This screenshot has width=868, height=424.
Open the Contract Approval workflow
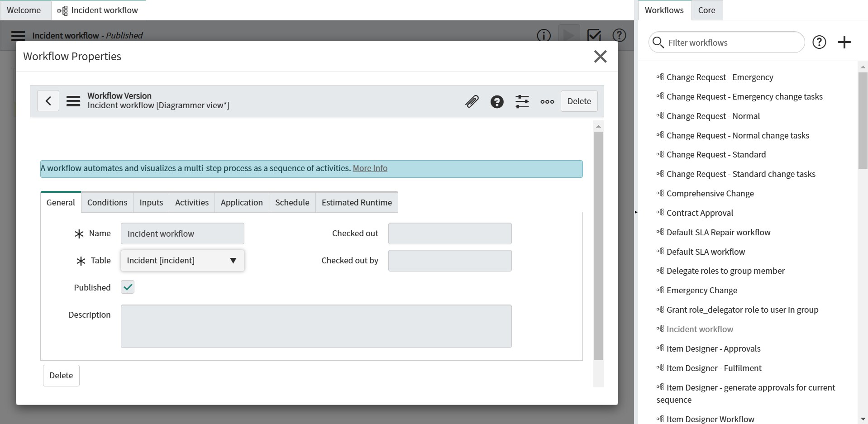coord(700,213)
